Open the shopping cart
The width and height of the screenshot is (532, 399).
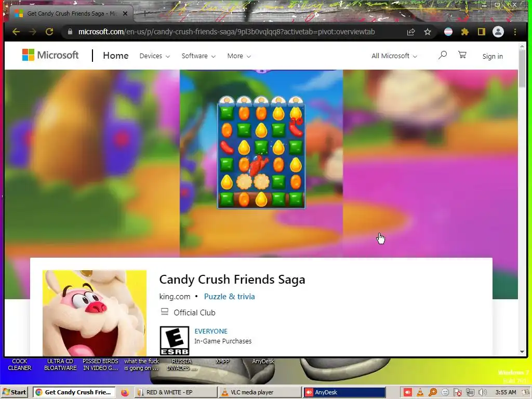[x=462, y=55]
